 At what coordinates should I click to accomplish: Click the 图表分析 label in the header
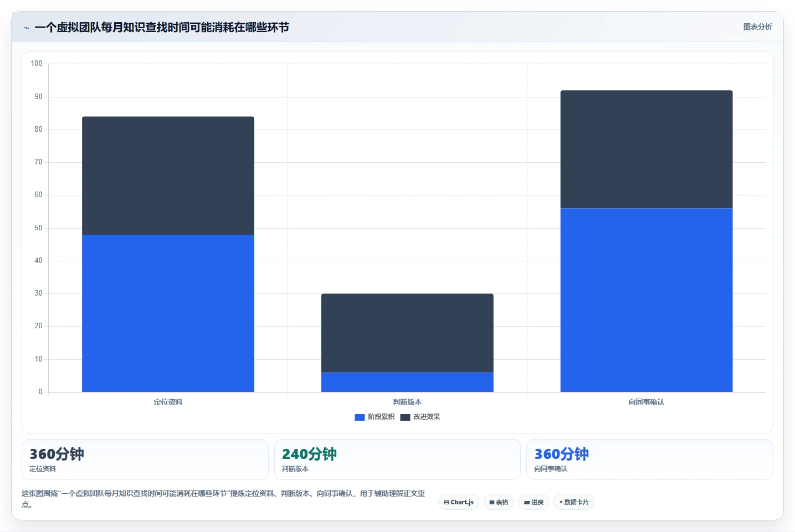pos(757,27)
